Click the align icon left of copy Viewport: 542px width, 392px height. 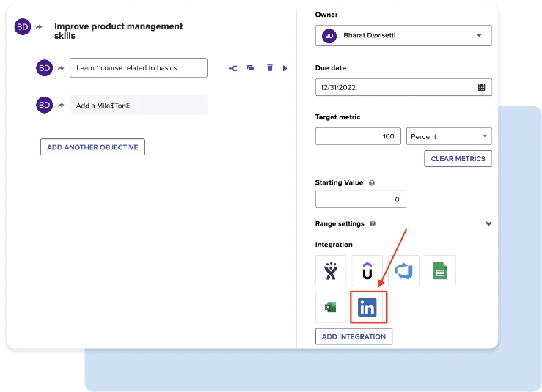pyautogui.click(x=233, y=68)
